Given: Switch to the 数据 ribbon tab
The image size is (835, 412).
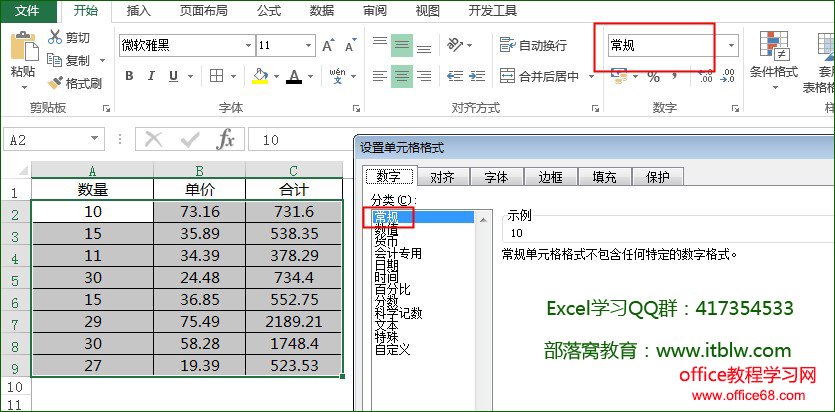Looking at the screenshot, I should point(322,11).
